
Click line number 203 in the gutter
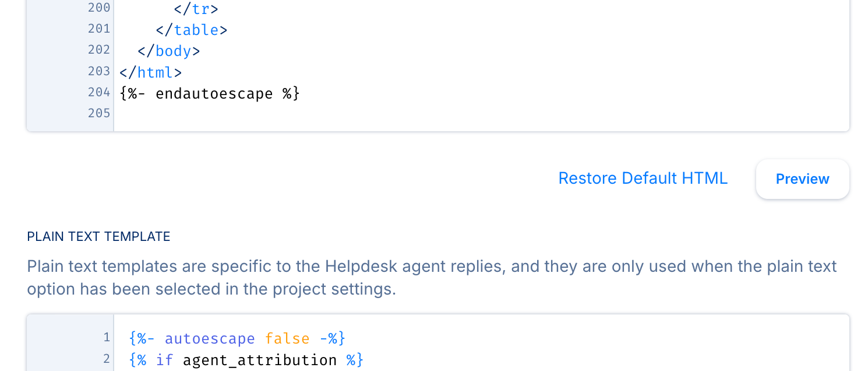click(99, 71)
